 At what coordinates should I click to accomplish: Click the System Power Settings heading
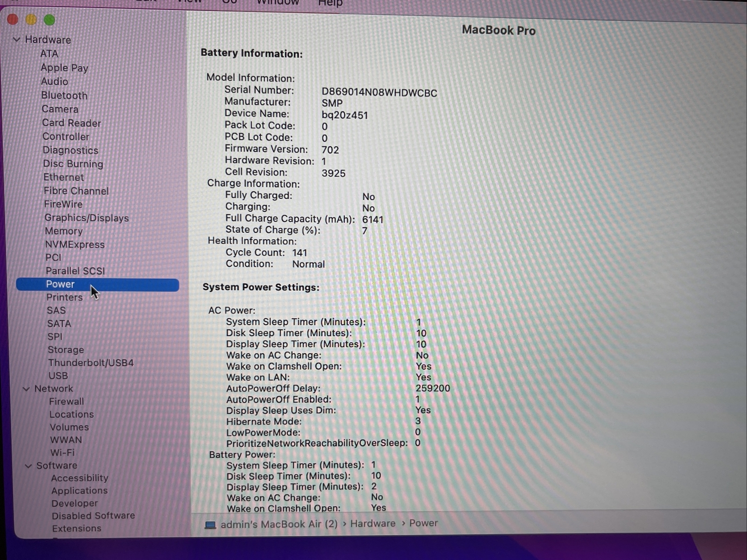tap(261, 287)
